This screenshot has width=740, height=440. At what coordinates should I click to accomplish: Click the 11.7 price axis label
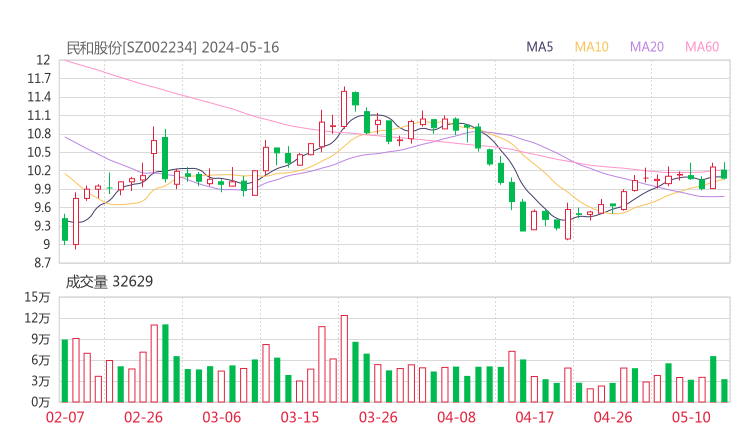[39, 78]
